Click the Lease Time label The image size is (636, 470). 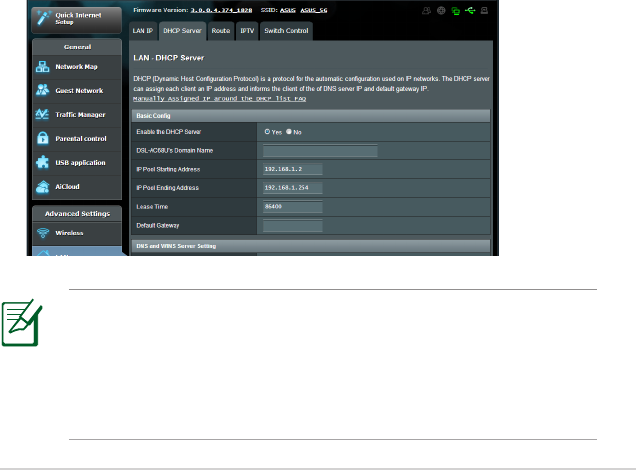152,206
